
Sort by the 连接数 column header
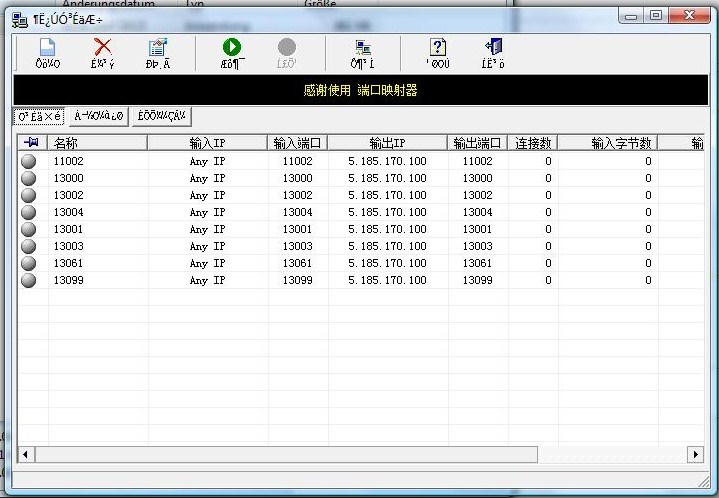coord(533,143)
